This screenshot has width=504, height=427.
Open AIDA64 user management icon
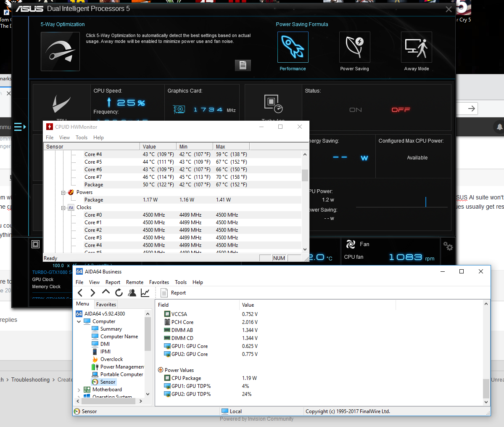click(132, 293)
